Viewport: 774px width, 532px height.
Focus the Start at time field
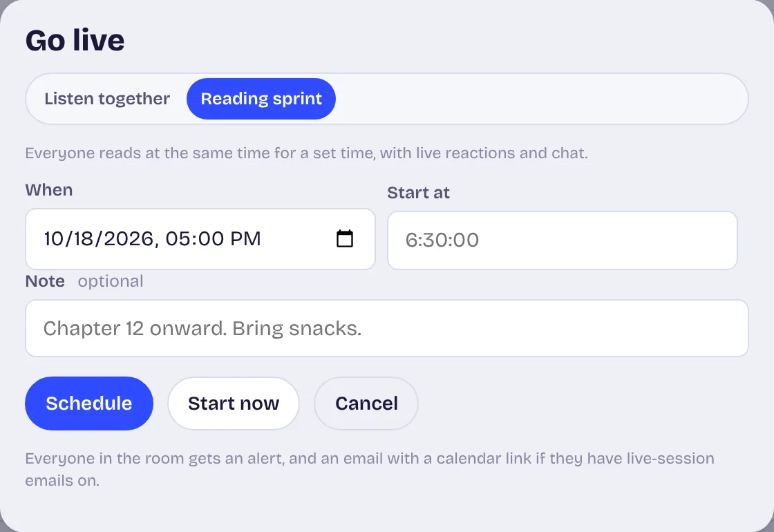(563, 240)
